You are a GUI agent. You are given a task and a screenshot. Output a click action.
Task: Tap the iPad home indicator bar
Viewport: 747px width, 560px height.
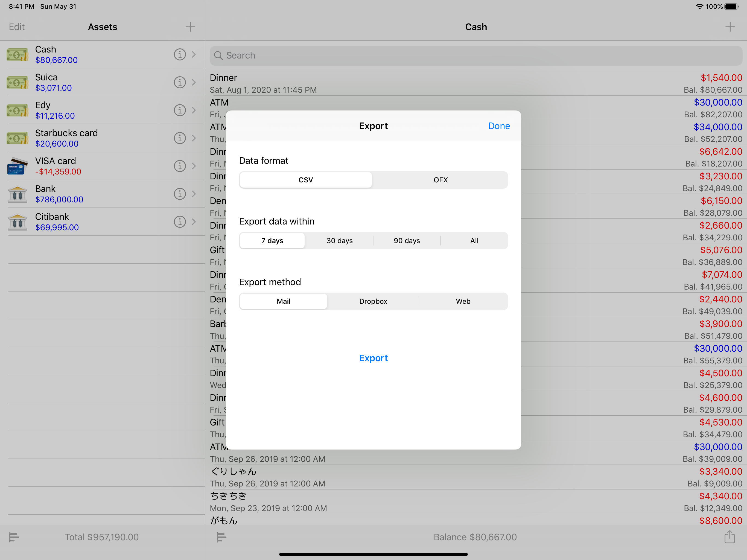tap(373, 554)
